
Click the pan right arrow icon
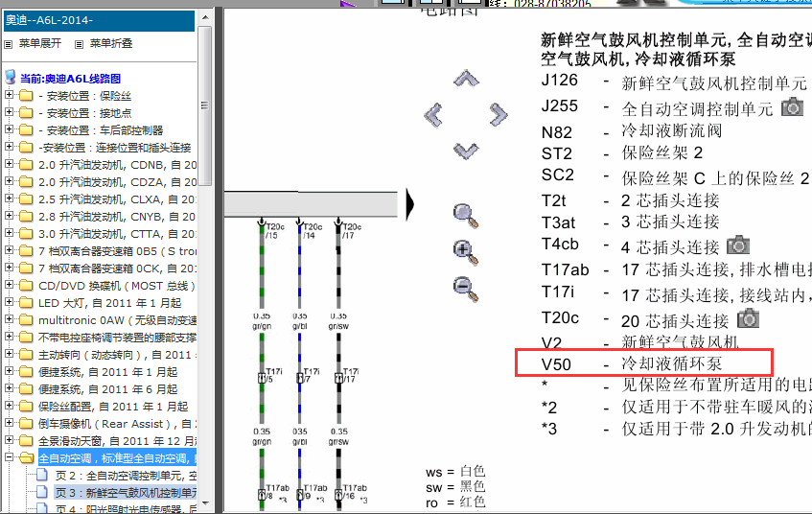click(x=499, y=114)
